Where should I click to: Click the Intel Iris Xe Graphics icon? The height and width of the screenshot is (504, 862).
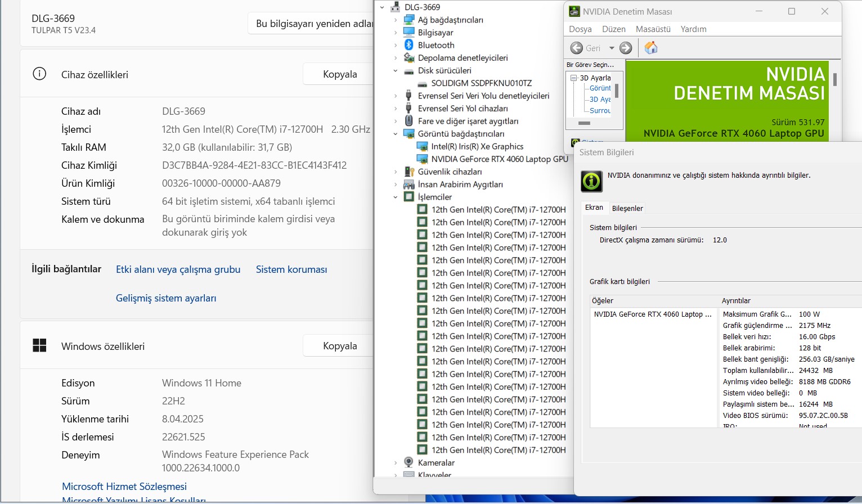[x=422, y=146]
